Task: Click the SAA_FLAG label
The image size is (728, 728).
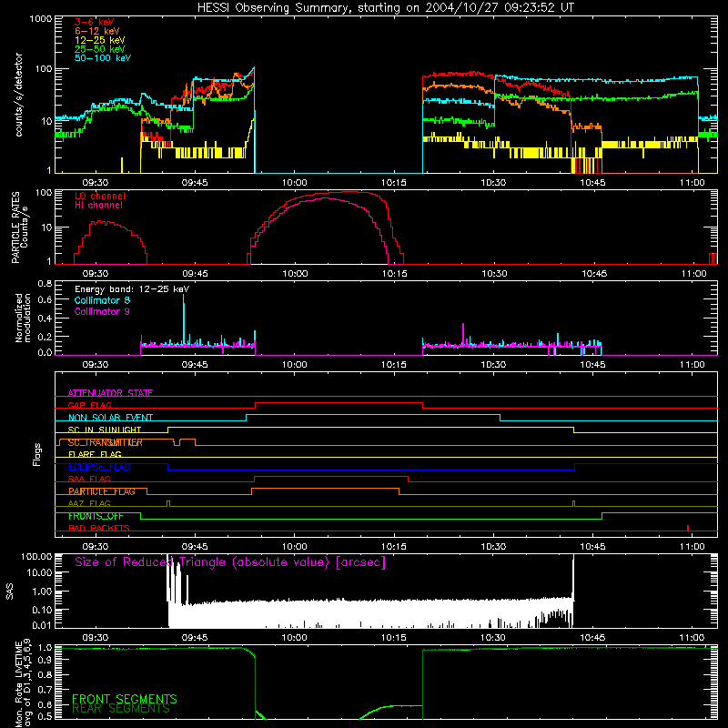Action: click(89, 479)
